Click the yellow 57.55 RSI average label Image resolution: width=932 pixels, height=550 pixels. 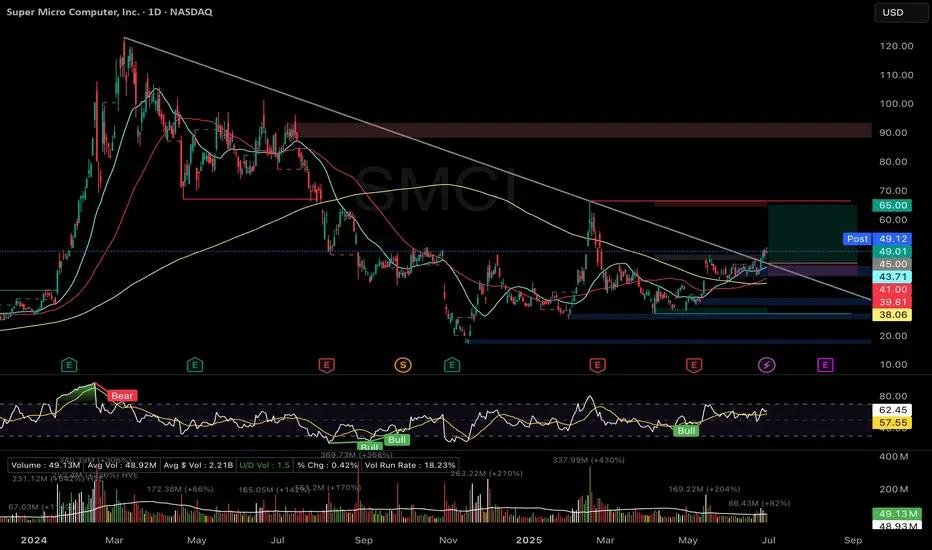892,423
